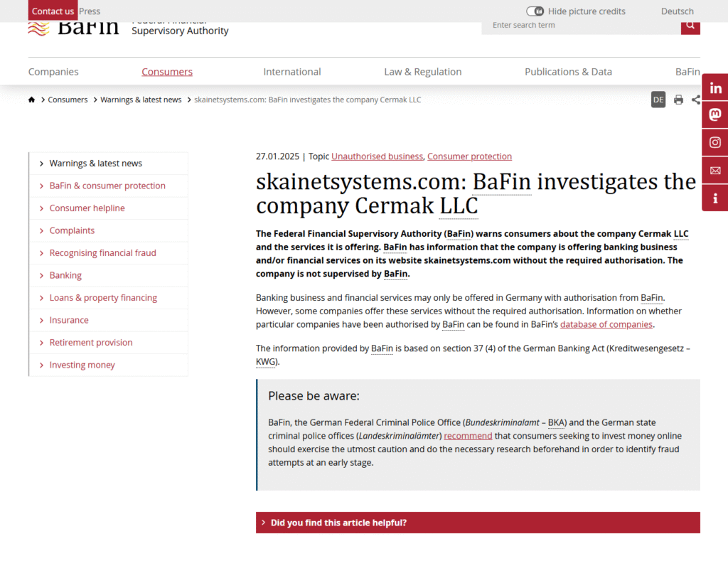
Task: Open the Companies main menu
Action: [x=53, y=72]
